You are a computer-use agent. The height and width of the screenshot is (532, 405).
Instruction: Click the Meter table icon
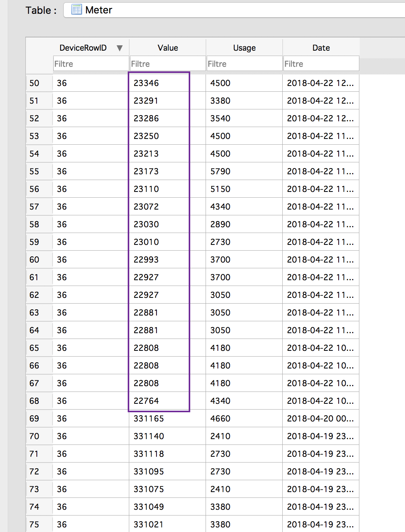(x=77, y=10)
